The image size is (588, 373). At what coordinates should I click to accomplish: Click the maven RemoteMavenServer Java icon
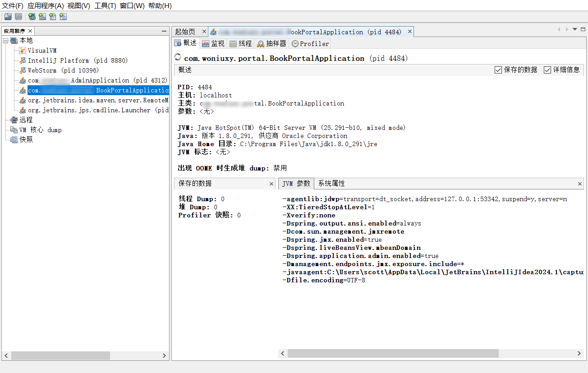23,100
